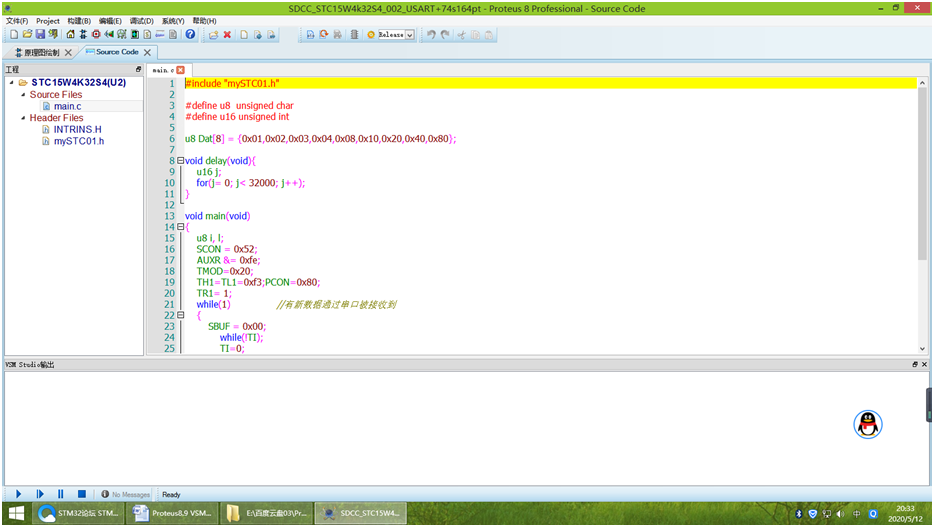
Task: Click the Undo arrow in toolbar
Action: pos(431,34)
